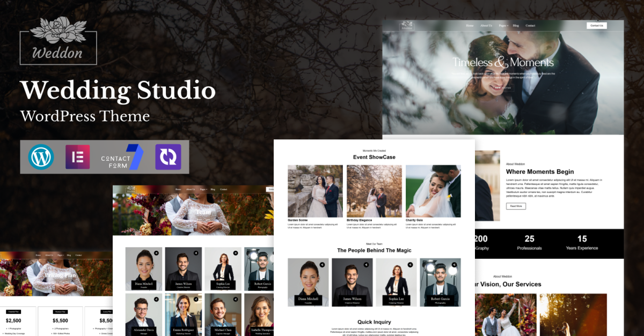Open the Garden Soirée showcase photo

[x=315, y=191]
